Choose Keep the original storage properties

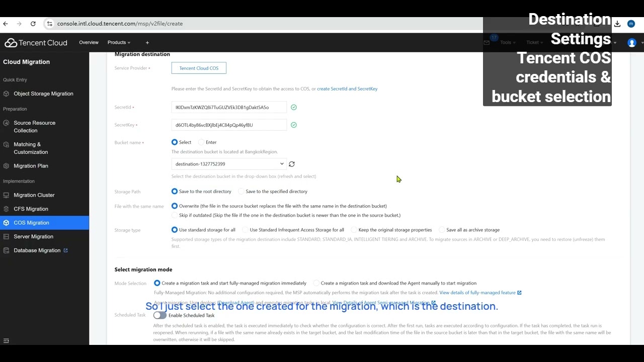pyautogui.click(x=354, y=230)
